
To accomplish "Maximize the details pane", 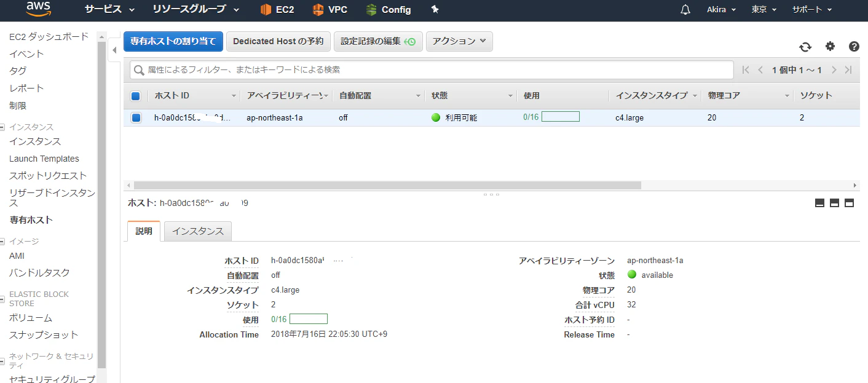I will coord(849,203).
